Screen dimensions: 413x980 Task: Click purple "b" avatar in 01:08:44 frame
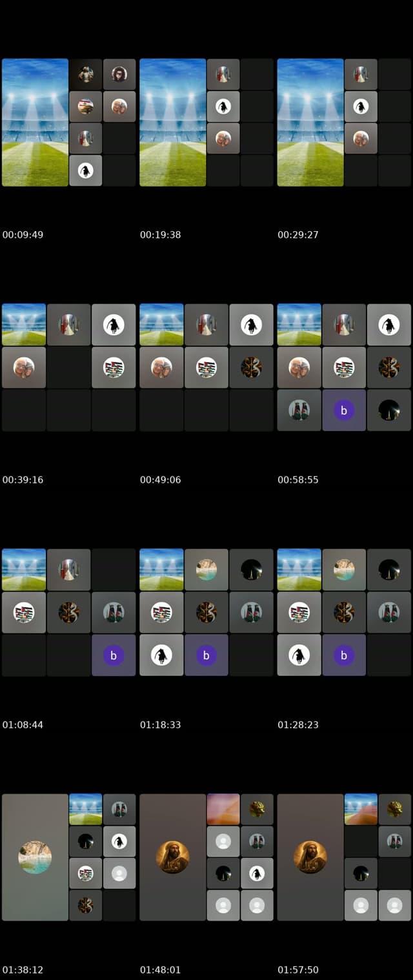point(114,655)
